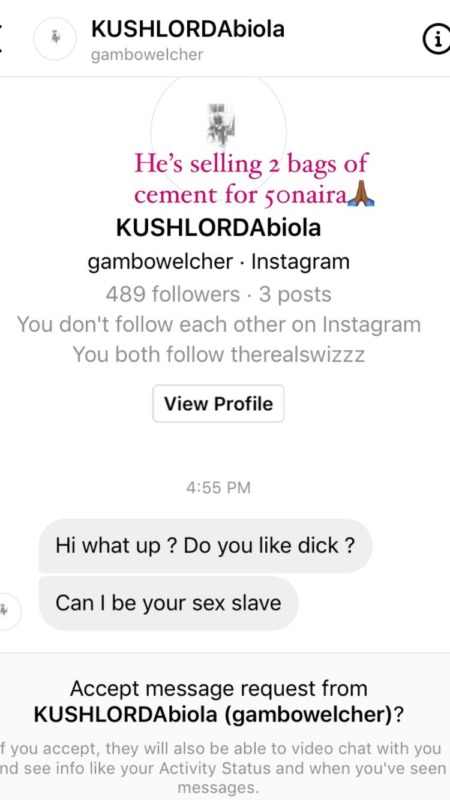This screenshot has height=800, width=450.
Task: Tap 'You don't follow each other on Instagram'
Action: (x=218, y=324)
